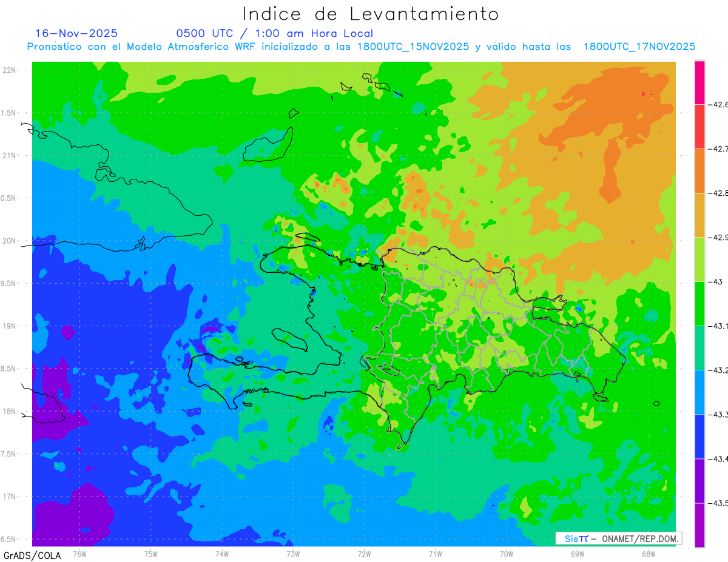
Task: Click the "ONAMET/REP.DOM." label box
Action: coord(618,538)
